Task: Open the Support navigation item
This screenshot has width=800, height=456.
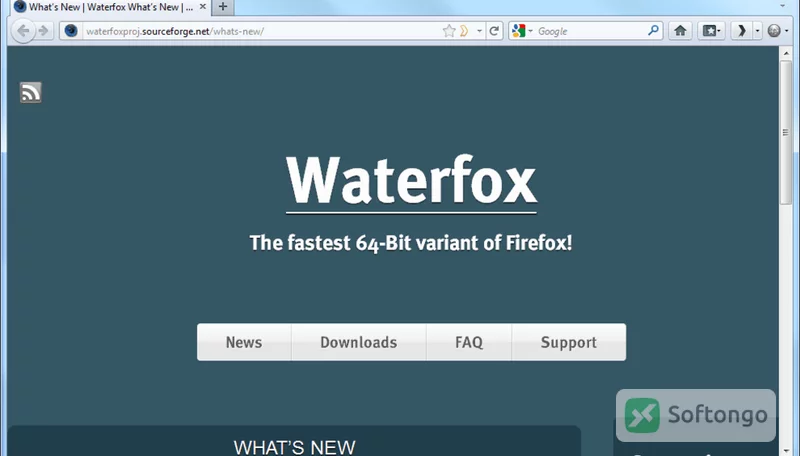Action: coord(569,342)
